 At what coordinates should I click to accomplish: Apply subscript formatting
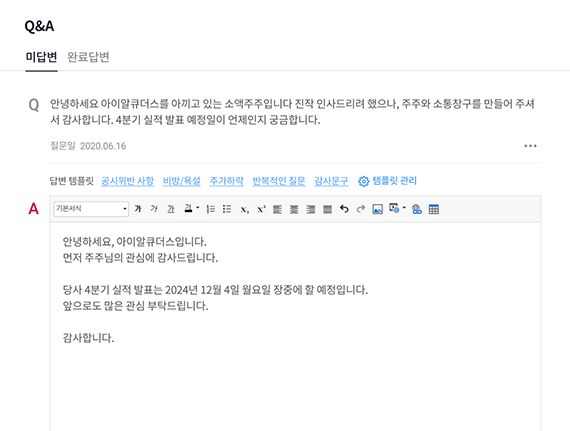[244, 209]
